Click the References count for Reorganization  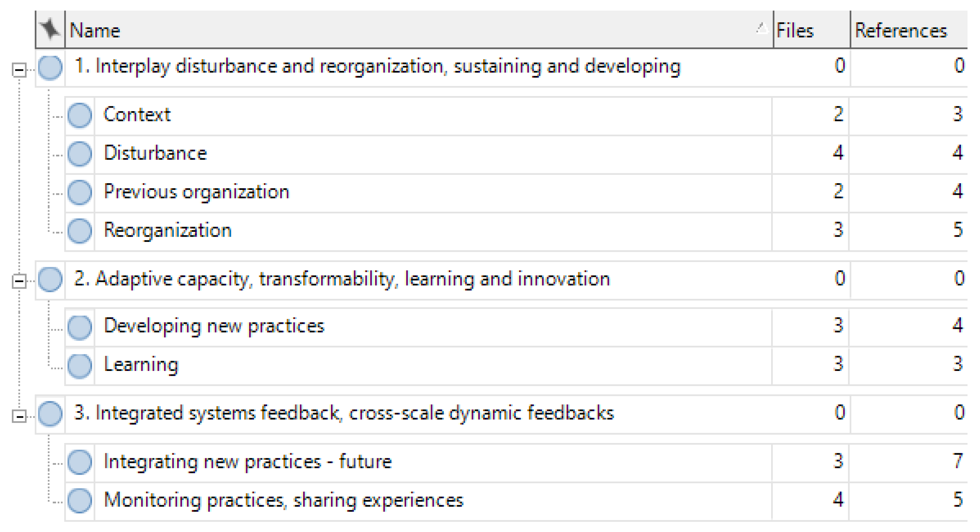958,230
